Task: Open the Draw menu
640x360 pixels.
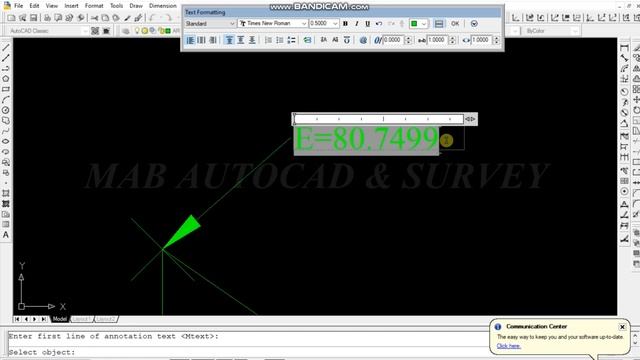Action: click(x=136, y=6)
